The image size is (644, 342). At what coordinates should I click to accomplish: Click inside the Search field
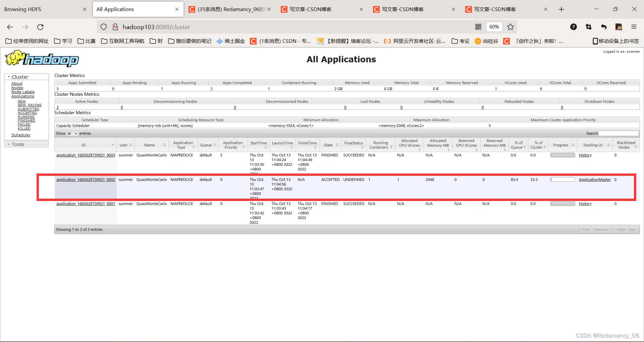(x=619, y=133)
